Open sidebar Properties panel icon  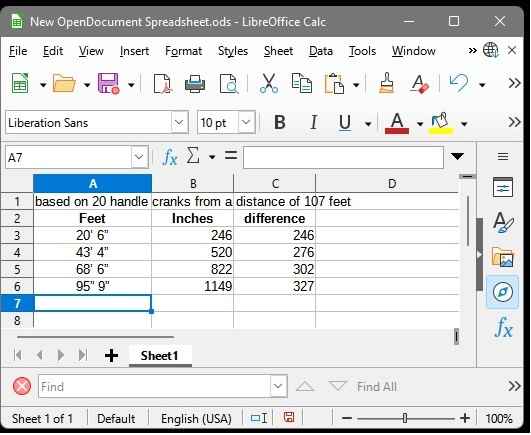503,188
